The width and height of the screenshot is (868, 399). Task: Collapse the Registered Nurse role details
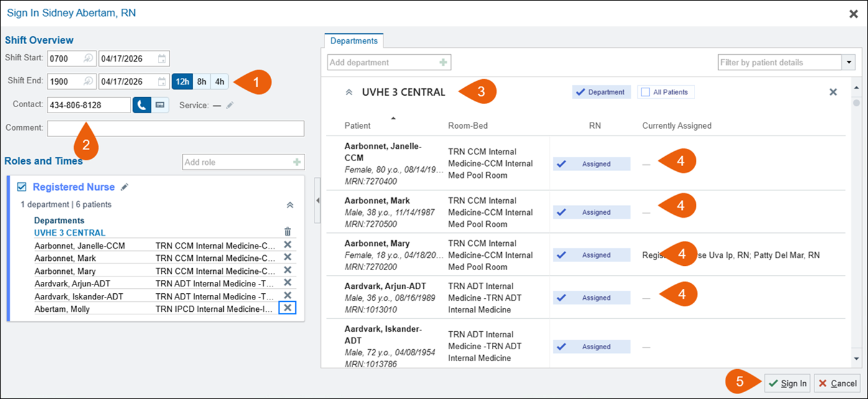pyautogui.click(x=289, y=204)
